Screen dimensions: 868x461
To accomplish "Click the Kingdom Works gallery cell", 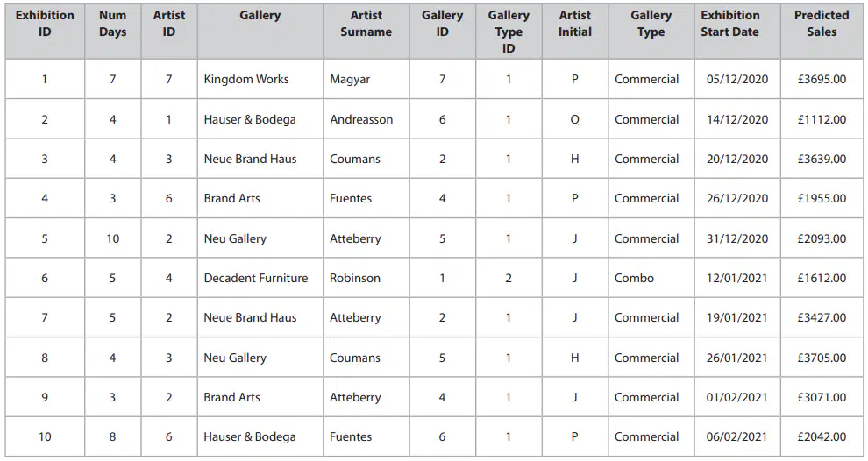I will tap(260, 79).
